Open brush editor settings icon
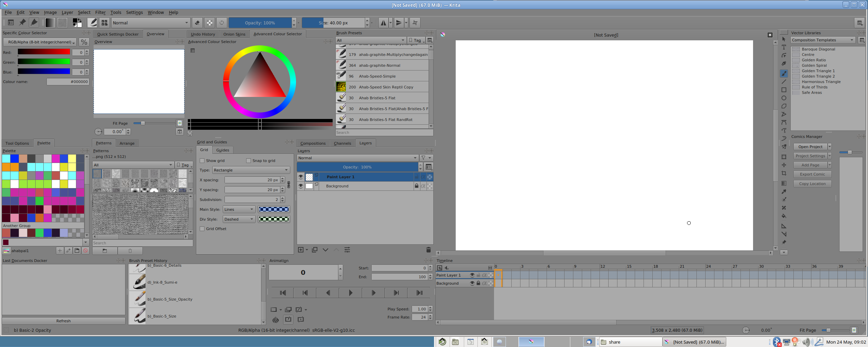This screenshot has height=347, width=868. tap(92, 23)
